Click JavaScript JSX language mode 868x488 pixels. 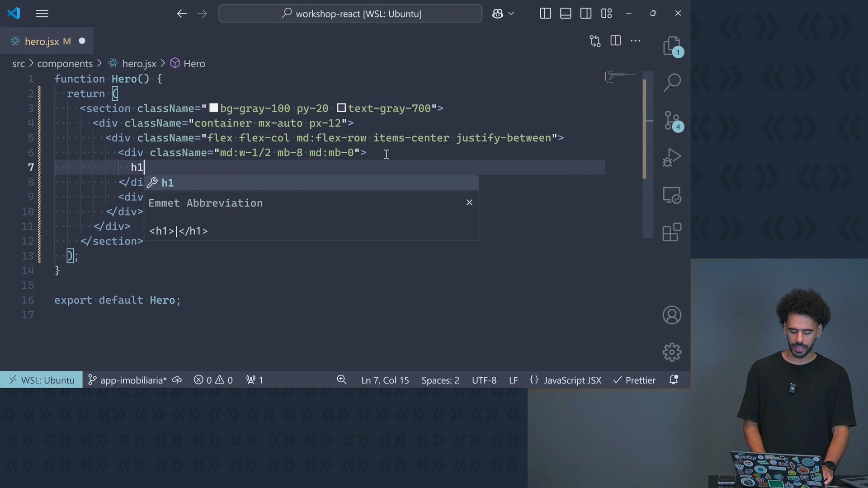[572, 380]
